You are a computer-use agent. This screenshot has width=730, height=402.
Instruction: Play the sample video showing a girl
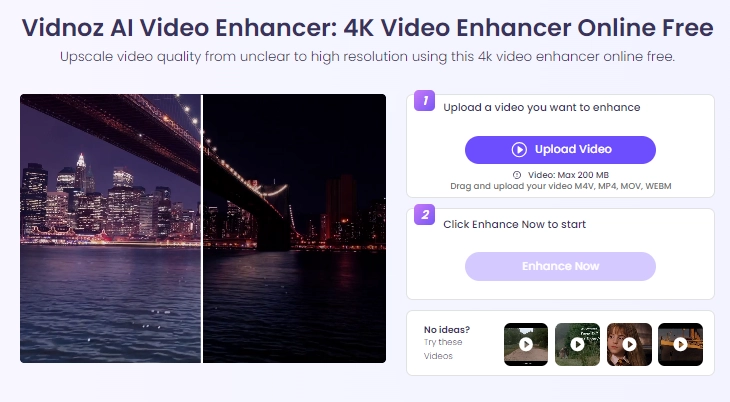pyautogui.click(x=629, y=344)
